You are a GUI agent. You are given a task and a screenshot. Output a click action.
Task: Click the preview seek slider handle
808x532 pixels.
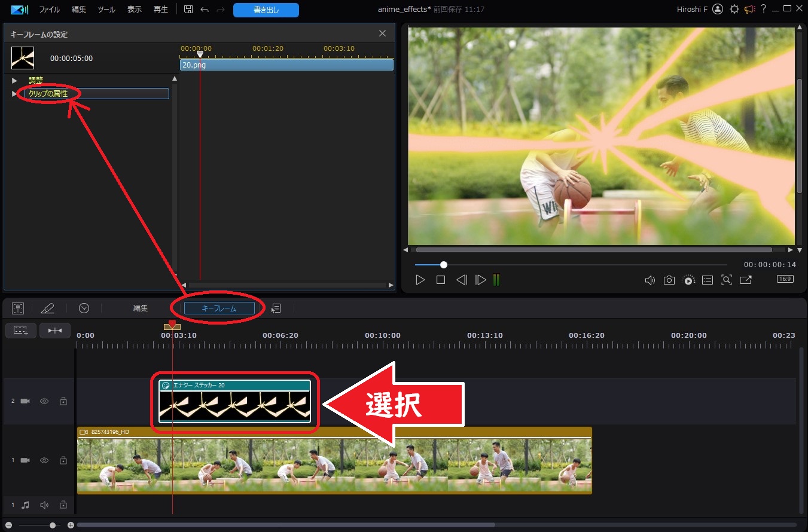[444, 265]
